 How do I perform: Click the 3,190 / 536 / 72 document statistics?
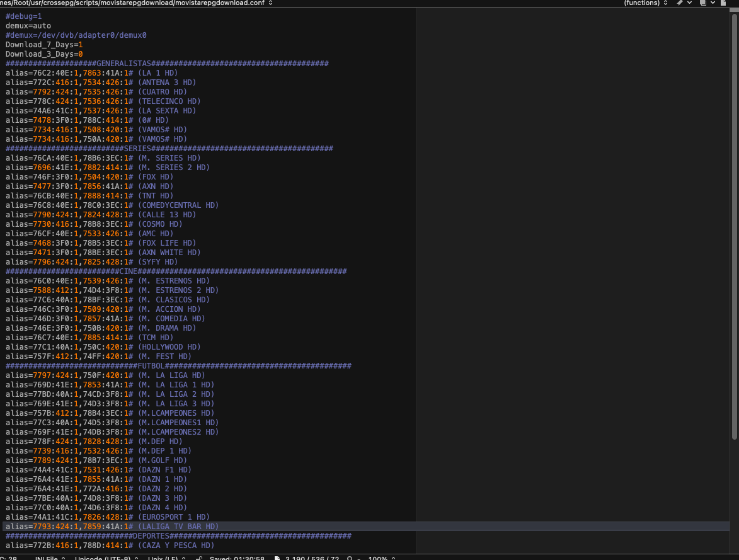click(x=311, y=558)
